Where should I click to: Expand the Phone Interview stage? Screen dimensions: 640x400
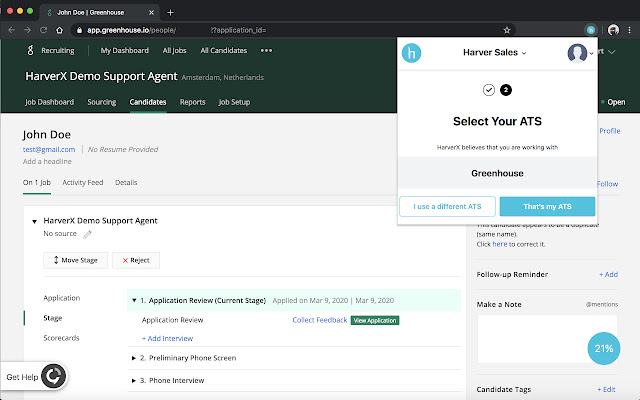click(x=135, y=380)
